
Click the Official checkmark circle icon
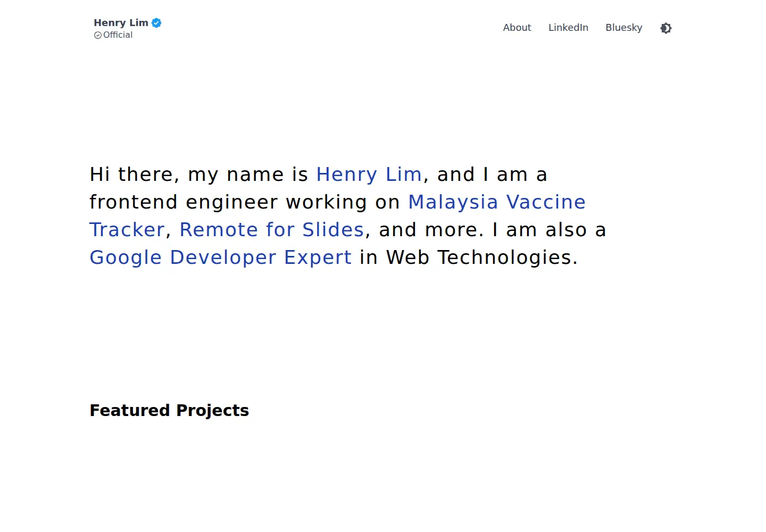click(98, 35)
